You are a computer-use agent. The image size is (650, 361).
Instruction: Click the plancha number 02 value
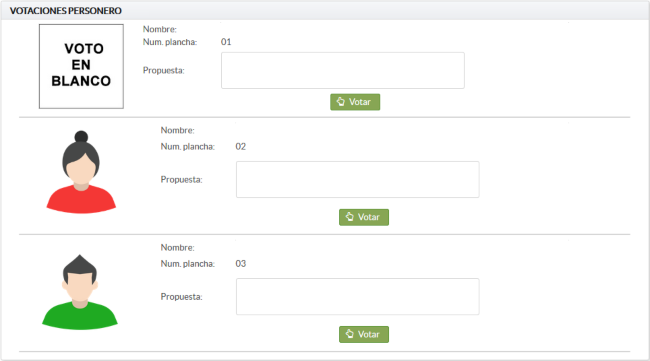click(x=241, y=147)
